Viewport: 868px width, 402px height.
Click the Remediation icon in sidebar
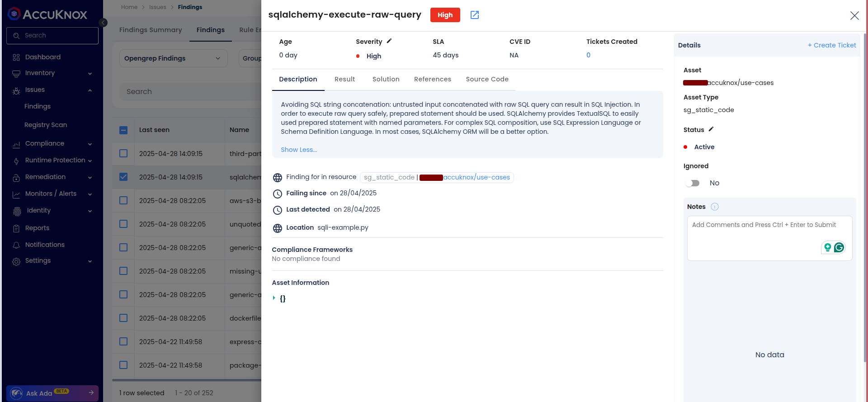pos(16,178)
